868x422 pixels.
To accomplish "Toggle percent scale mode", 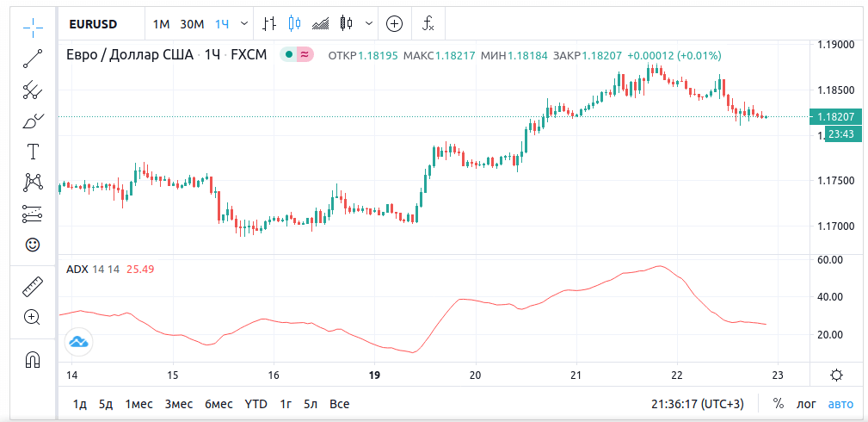I will (779, 404).
